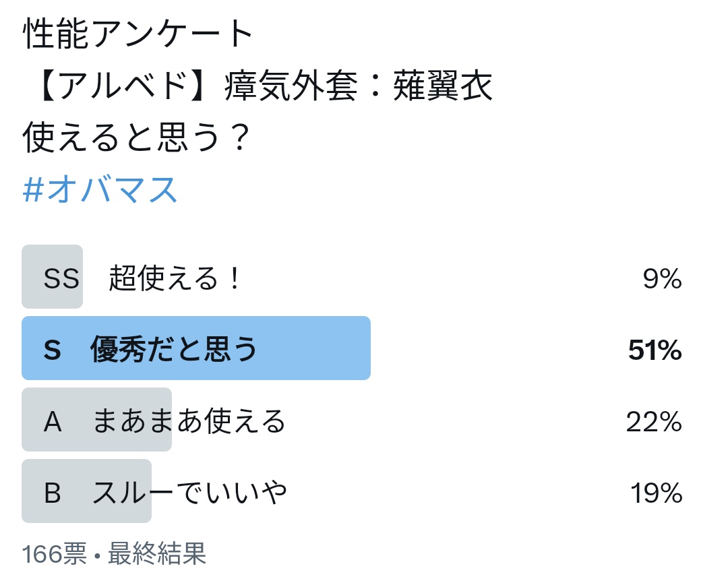The image size is (728, 587).
Task: Click the 使えると思う？ question text
Action: [136, 137]
